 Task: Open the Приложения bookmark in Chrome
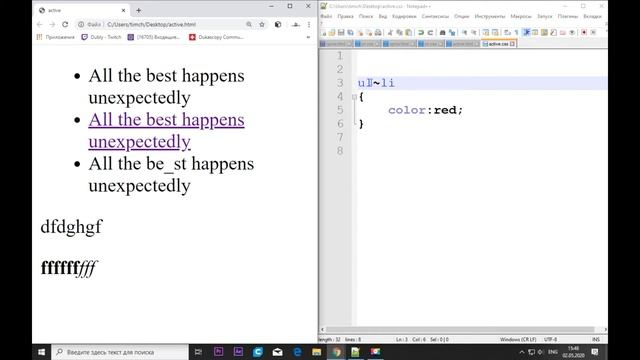[56, 37]
